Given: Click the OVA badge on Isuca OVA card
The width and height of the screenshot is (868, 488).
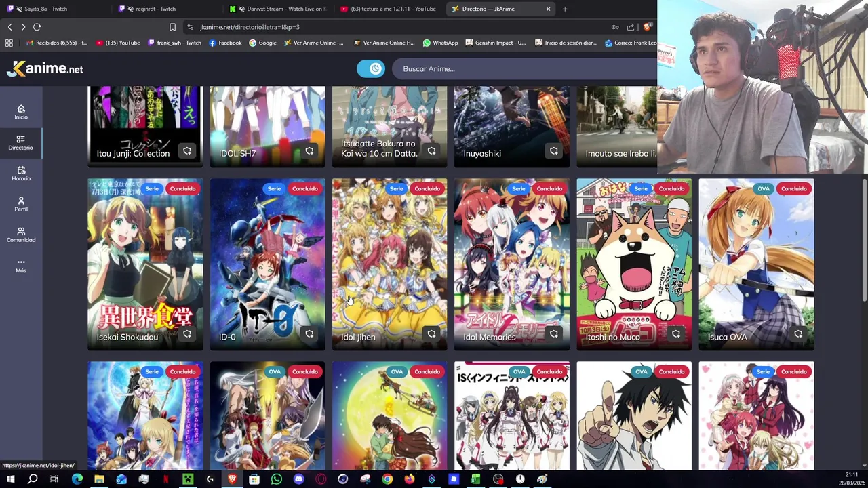Looking at the screenshot, I should (x=764, y=188).
